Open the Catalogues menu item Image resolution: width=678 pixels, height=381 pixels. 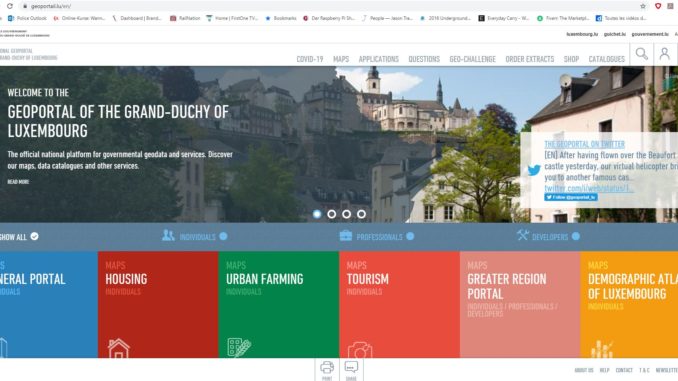(x=606, y=59)
